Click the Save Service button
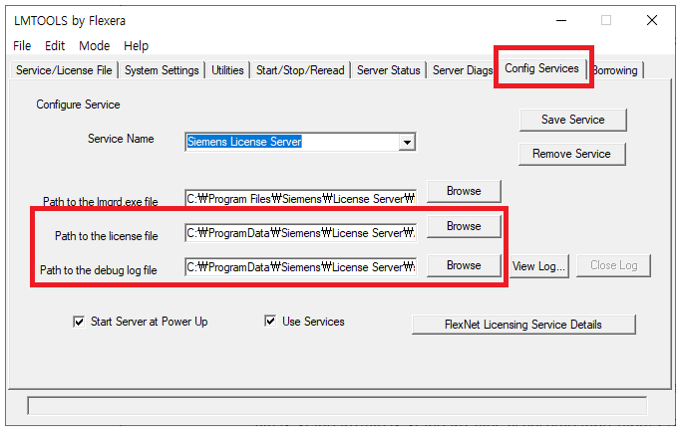Screen dimensions: 682x433 [x=573, y=120]
